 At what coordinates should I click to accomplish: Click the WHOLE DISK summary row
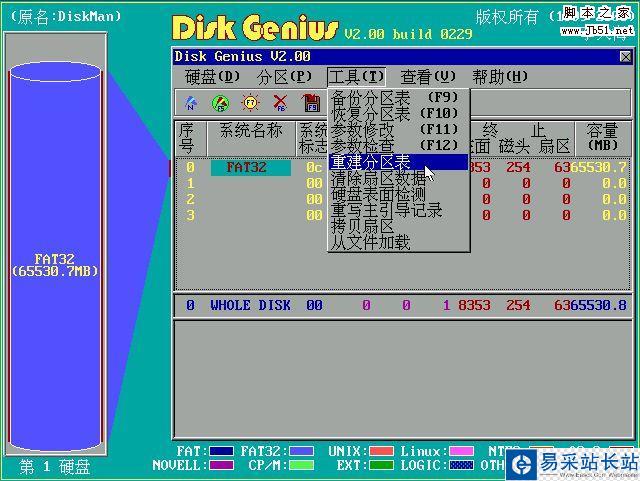coord(403,305)
